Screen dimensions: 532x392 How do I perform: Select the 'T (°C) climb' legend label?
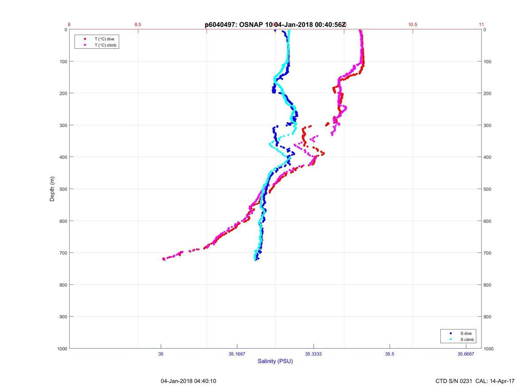coord(106,45)
